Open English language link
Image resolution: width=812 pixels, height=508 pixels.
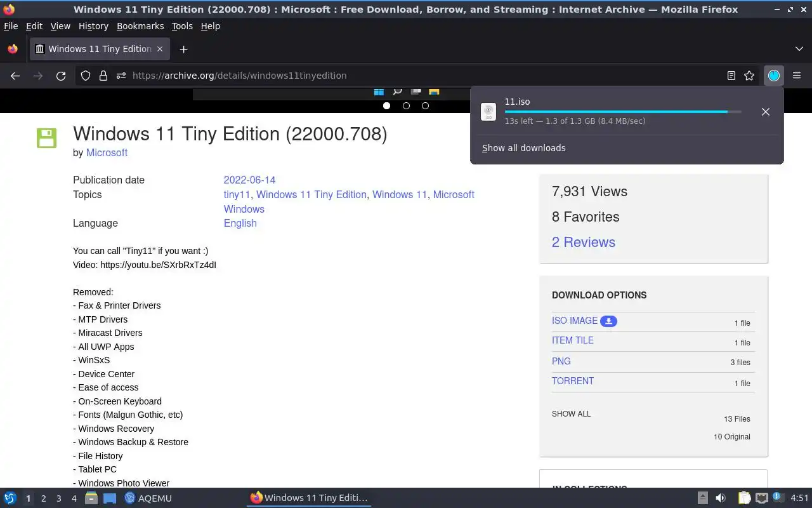240,223
